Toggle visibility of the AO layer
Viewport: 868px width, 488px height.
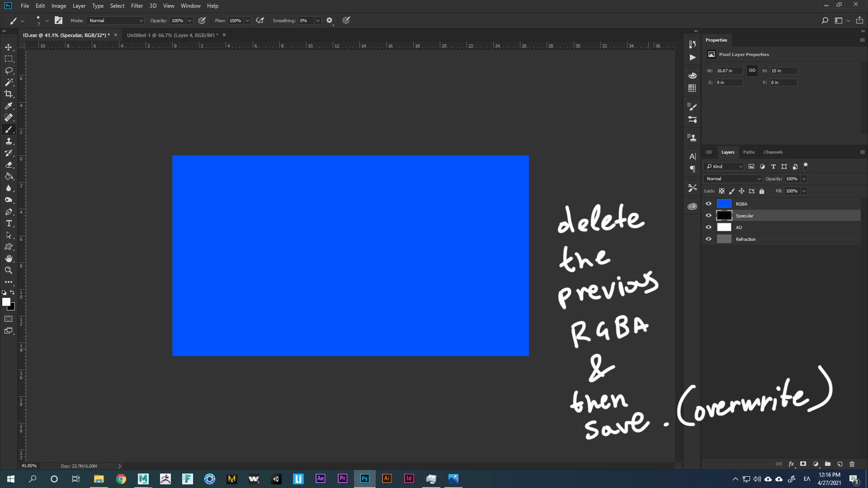pos(708,227)
